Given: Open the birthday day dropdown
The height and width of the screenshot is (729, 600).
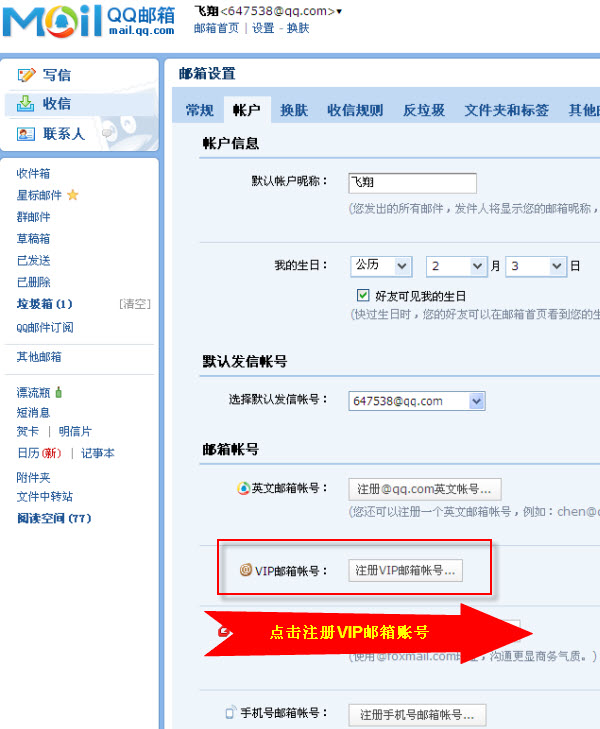Looking at the screenshot, I should pyautogui.click(x=536, y=266).
